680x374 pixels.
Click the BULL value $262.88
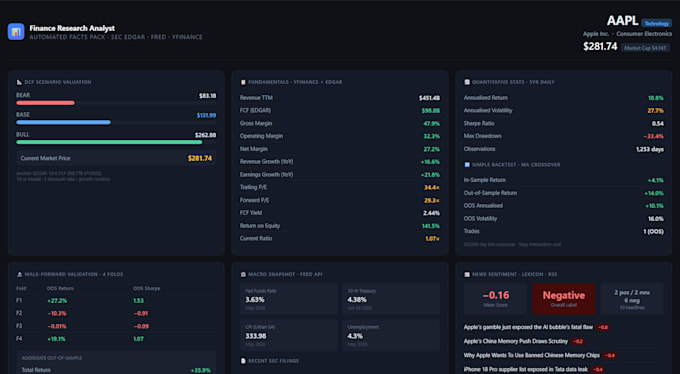click(x=206, y=135)
